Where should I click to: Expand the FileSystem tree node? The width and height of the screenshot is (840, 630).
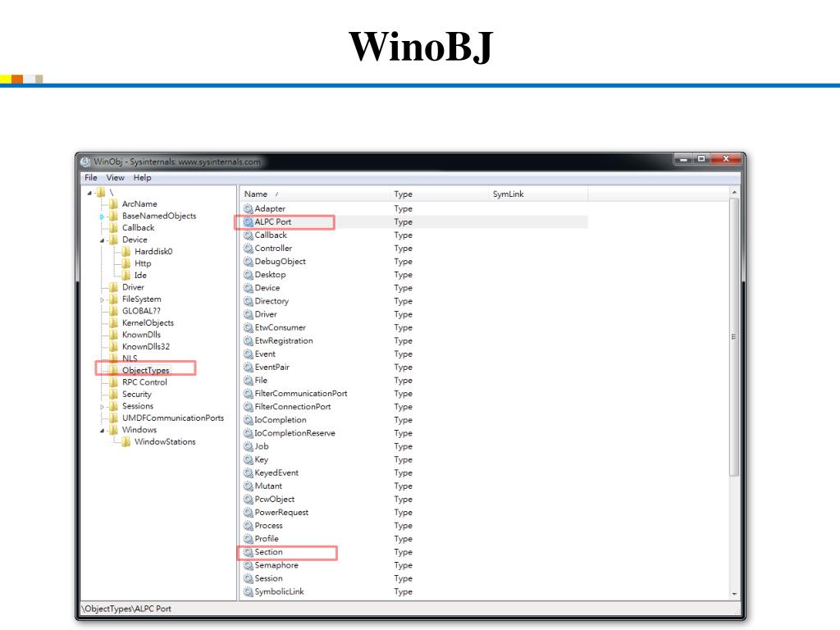point(102,299)
